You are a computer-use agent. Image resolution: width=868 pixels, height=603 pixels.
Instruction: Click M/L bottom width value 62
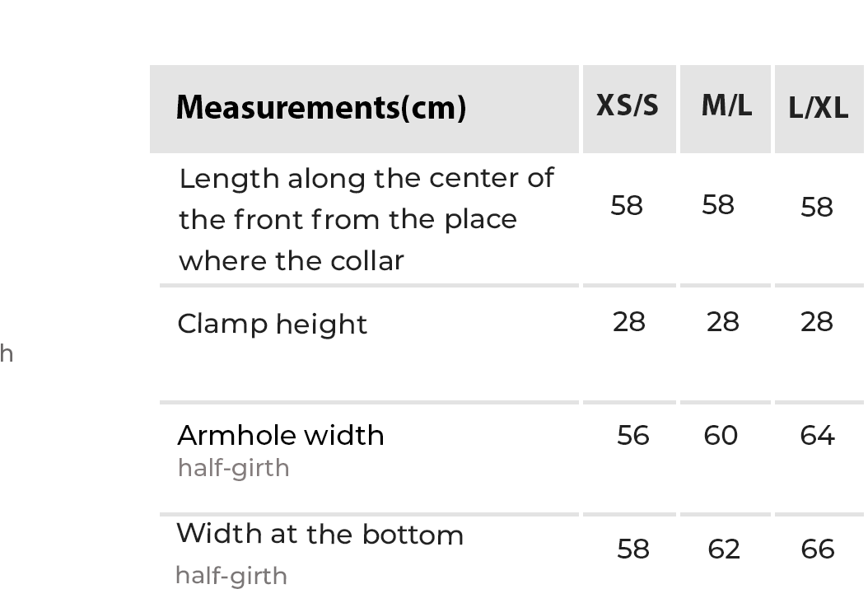[x=724, y=549]
